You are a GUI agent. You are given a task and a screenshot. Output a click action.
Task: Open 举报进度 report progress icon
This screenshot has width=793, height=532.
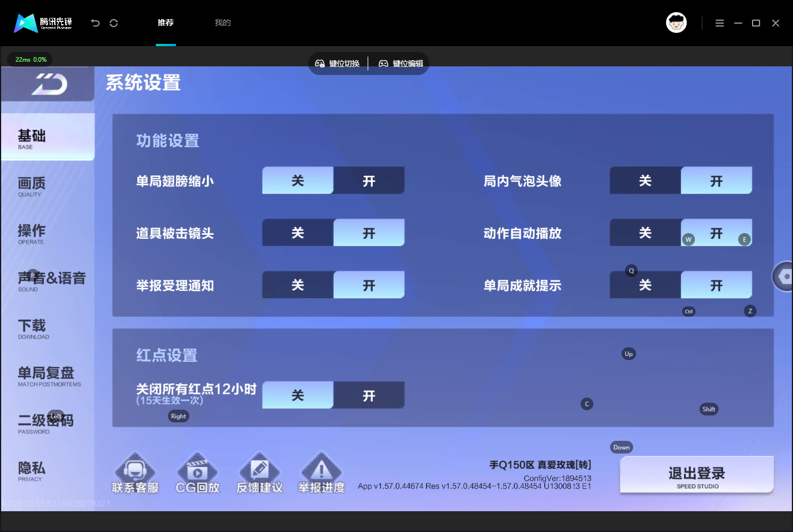pos(321,473)
